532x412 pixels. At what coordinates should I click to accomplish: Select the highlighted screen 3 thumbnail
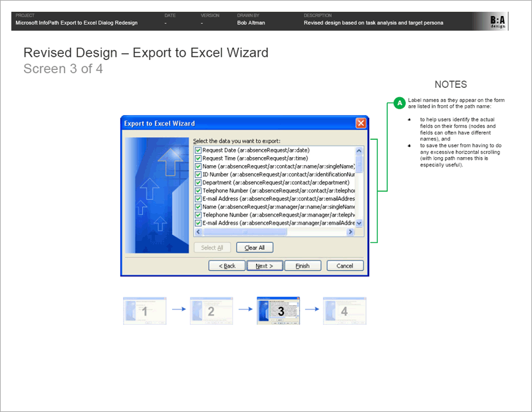(x=278, y=311)
